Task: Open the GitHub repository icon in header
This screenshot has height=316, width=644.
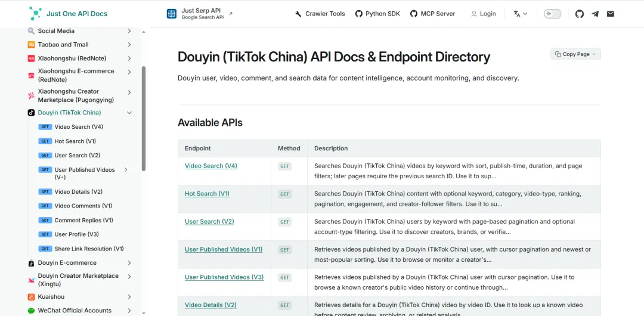Action: (580, 14)
